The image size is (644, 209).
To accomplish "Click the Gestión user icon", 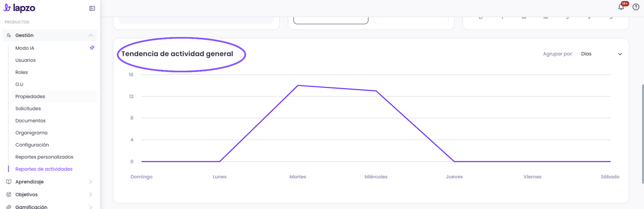I will (x=9, y=35).
